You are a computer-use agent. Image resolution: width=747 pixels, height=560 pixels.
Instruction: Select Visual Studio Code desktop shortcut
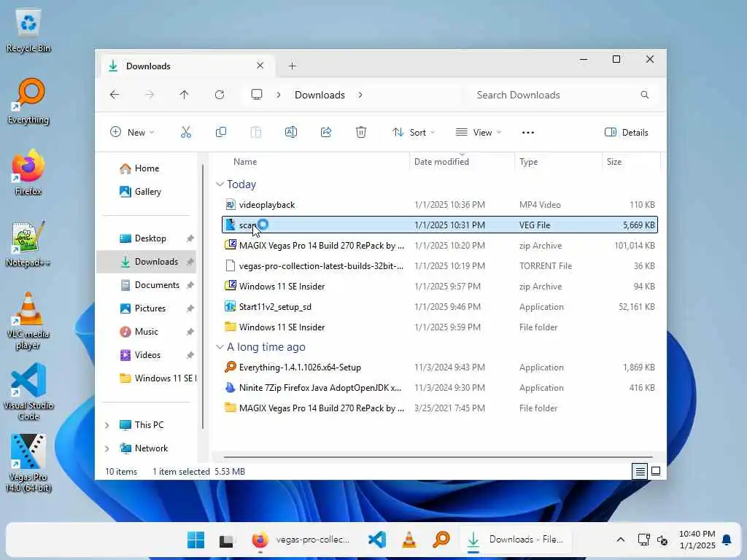tap(28, 392)
